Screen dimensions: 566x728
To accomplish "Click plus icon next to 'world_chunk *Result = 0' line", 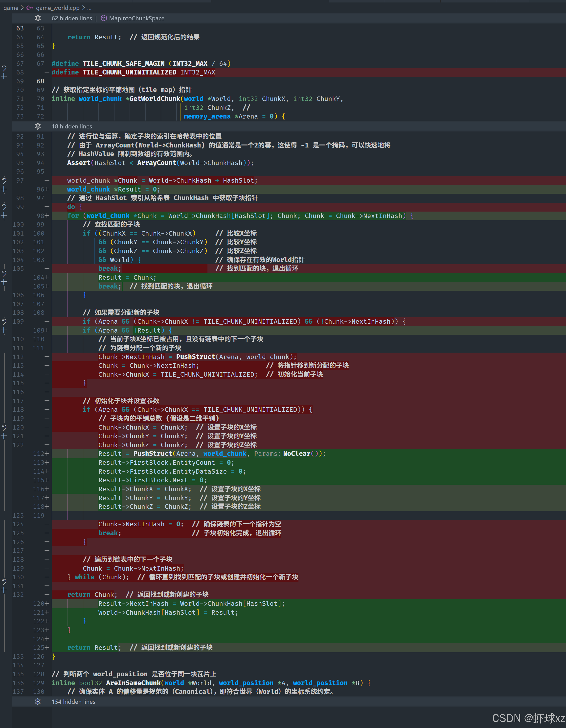I will [x=4, y=189].
